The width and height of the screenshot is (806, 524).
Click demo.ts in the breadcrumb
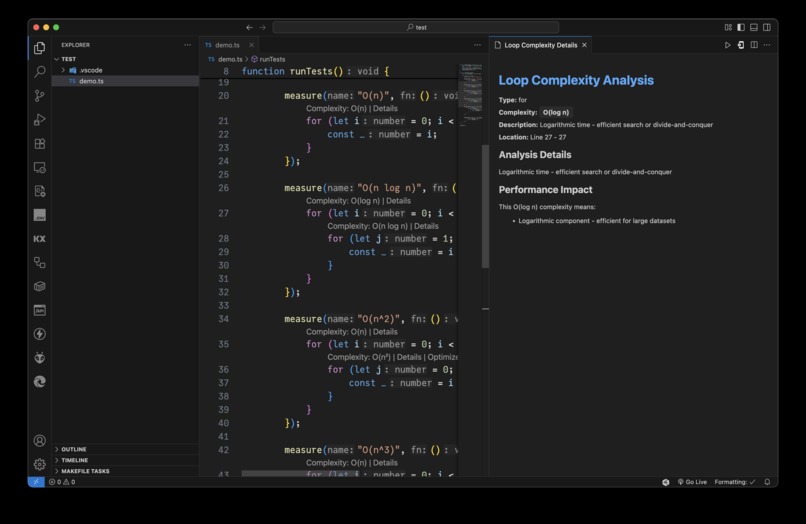230,59
